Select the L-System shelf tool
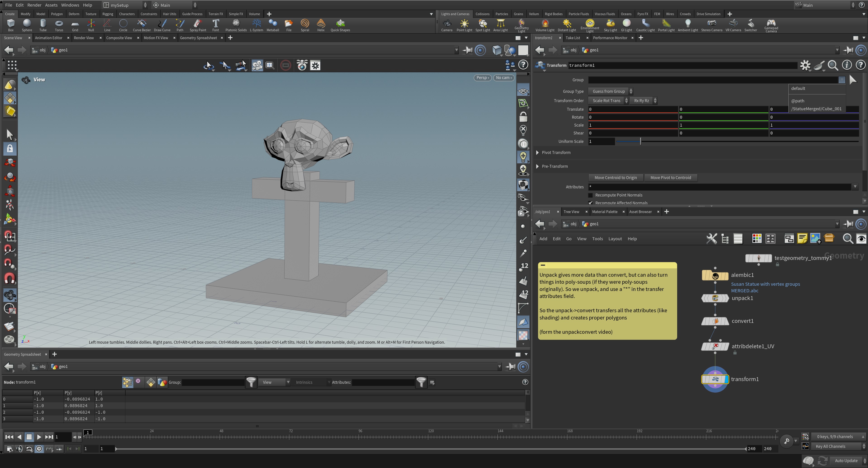868x468 pixels. point(257,24)
